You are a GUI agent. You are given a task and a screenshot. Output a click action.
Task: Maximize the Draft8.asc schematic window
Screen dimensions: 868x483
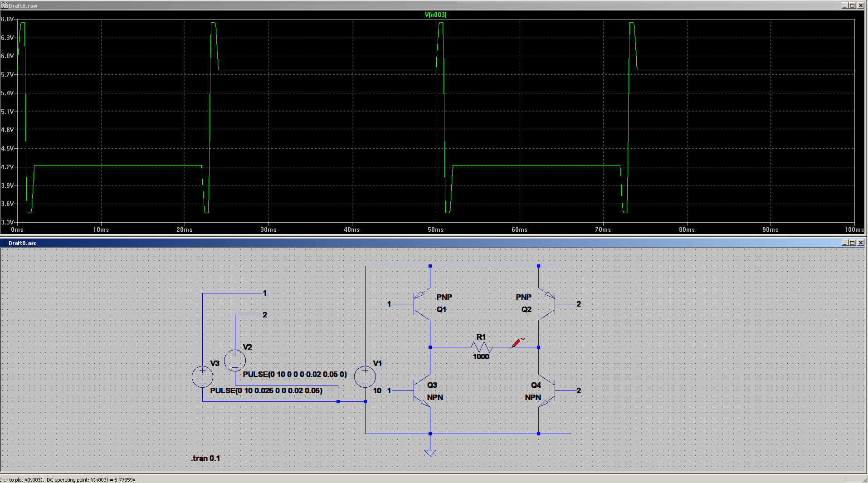pos(853,243)
